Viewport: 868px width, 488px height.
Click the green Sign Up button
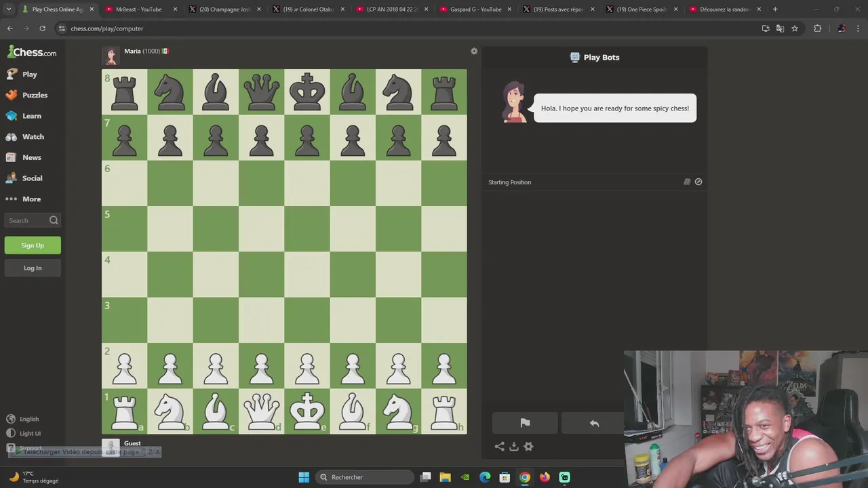[33, 245]
